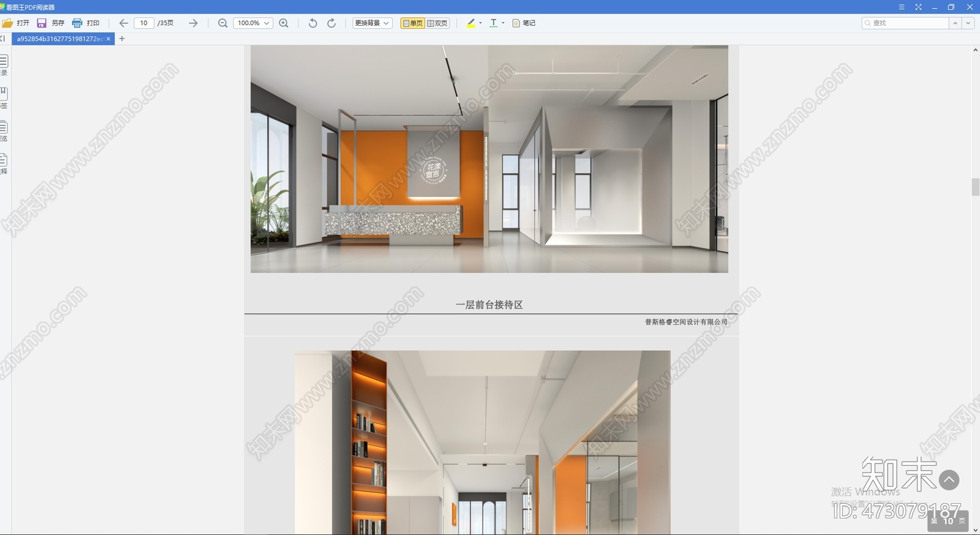Add a new tab with plus

click(122, 39)
